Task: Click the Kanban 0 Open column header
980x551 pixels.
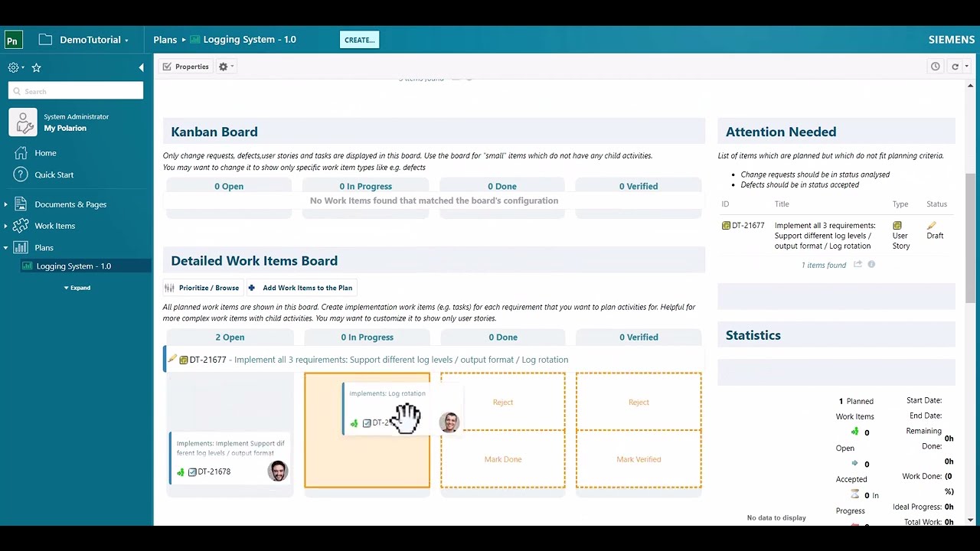Action: pyautogui.click(x=229, y=186)
